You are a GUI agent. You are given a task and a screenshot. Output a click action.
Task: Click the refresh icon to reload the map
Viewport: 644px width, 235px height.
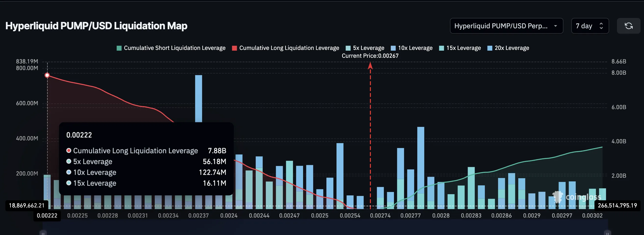tap(629, 26)
